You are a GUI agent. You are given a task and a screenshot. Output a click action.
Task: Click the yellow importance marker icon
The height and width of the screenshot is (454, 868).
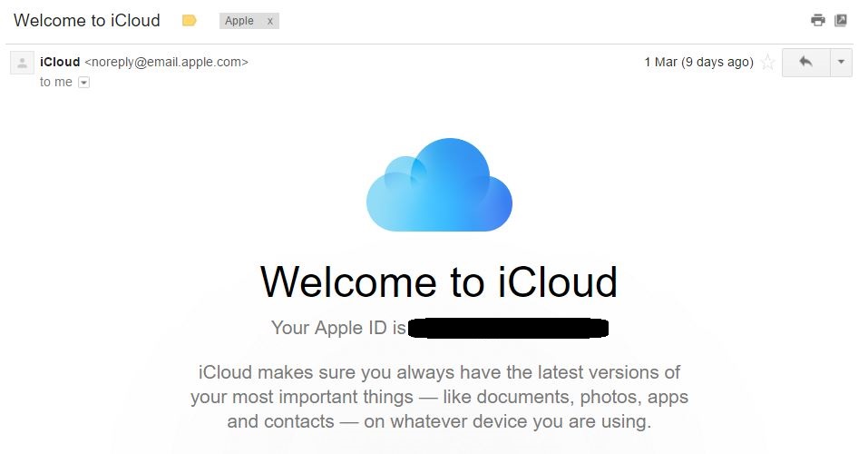click(190, 21)
